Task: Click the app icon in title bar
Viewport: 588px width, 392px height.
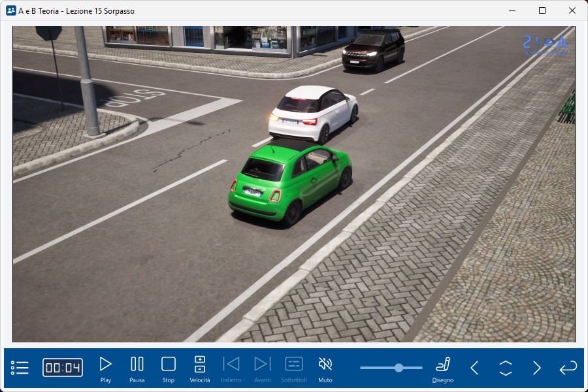Action: [x=11, y=10]
